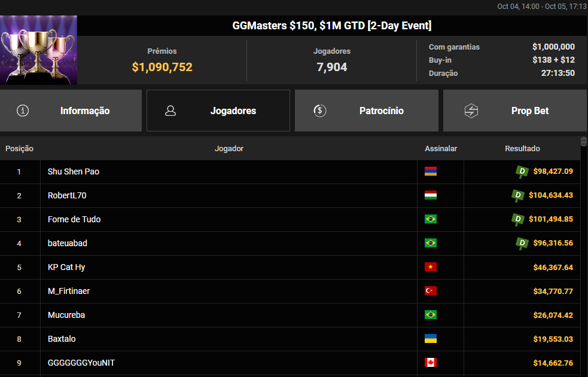Click the deal badge next to $101,494.85
Image resolution: width=588 pixels, height=377 pixels.
[x=518, y=219]
